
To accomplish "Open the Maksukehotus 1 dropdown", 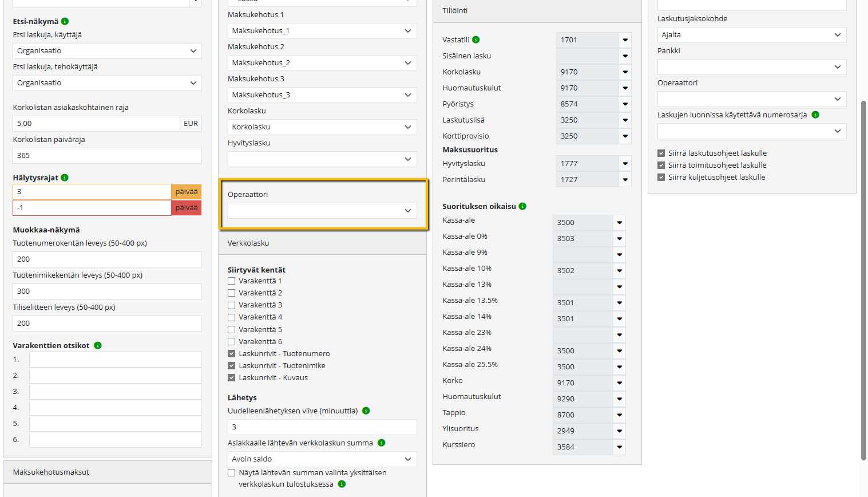I will pos(322,30).
